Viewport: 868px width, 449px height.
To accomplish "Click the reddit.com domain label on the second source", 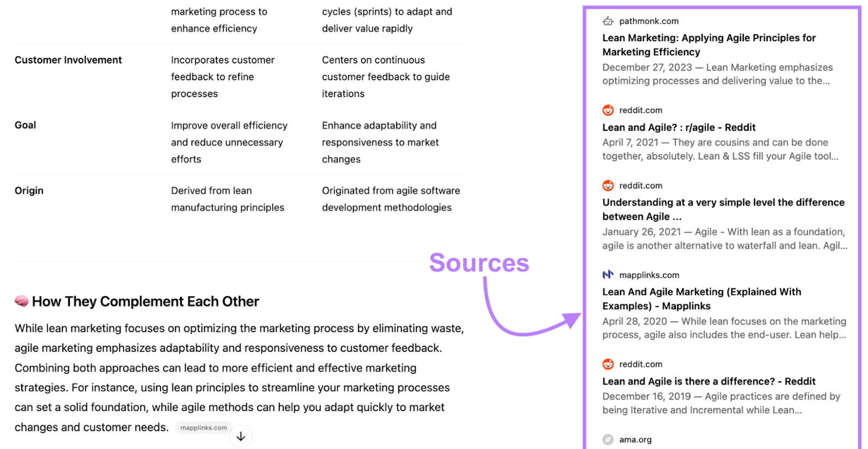I will tap(640, 110).
